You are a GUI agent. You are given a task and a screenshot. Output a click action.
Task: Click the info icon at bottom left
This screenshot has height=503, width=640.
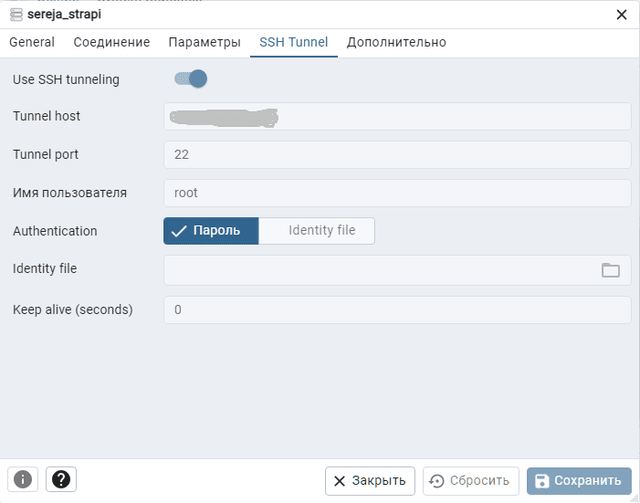(x=23, y=480)
